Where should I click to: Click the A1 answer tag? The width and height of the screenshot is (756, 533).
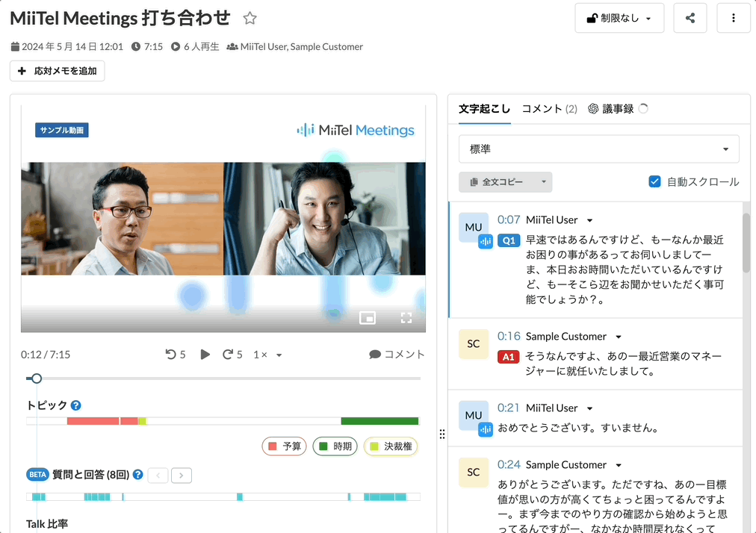tap(509, 357)
